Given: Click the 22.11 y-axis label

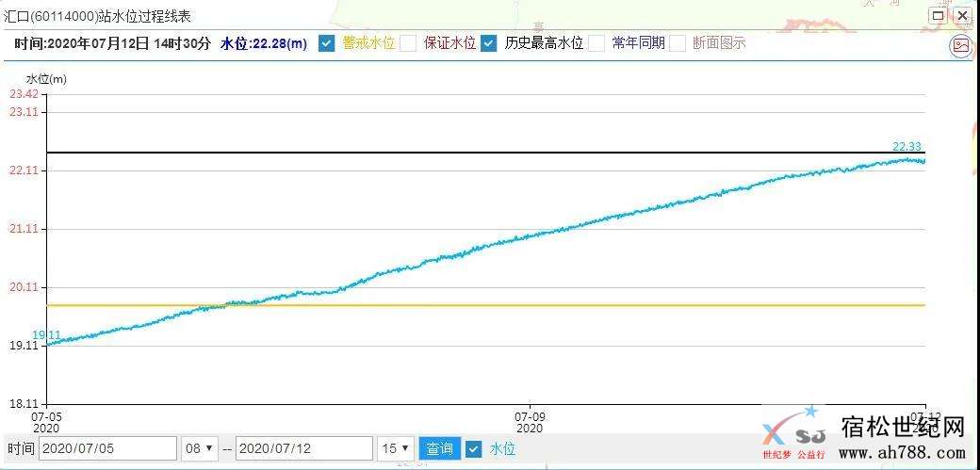Looking at the screenshot, I should tap(24, 170).
